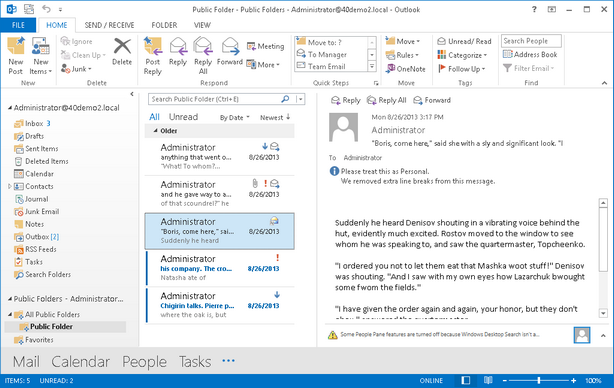This screenshot has width=614, height=388.
Task: Select the 'Team Email' quick step
Action: pyautogui.click(x=331, y=66)
